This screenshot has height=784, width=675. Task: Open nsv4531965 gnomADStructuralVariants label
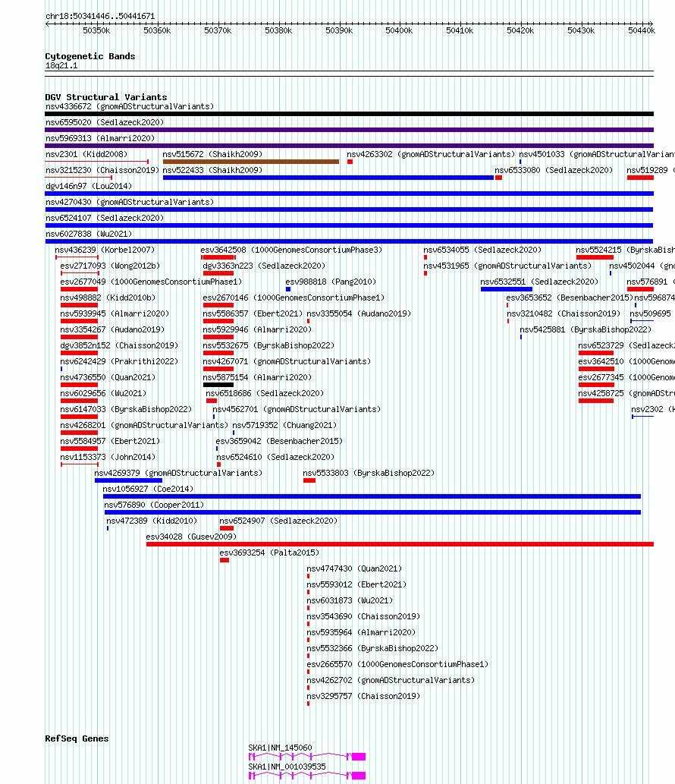[507, 266]
